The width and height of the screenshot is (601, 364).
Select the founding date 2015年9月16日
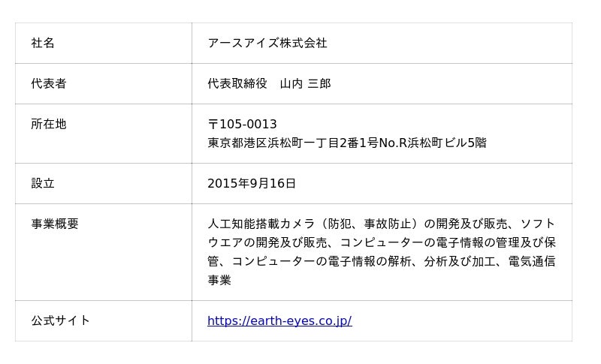[252, 184]
